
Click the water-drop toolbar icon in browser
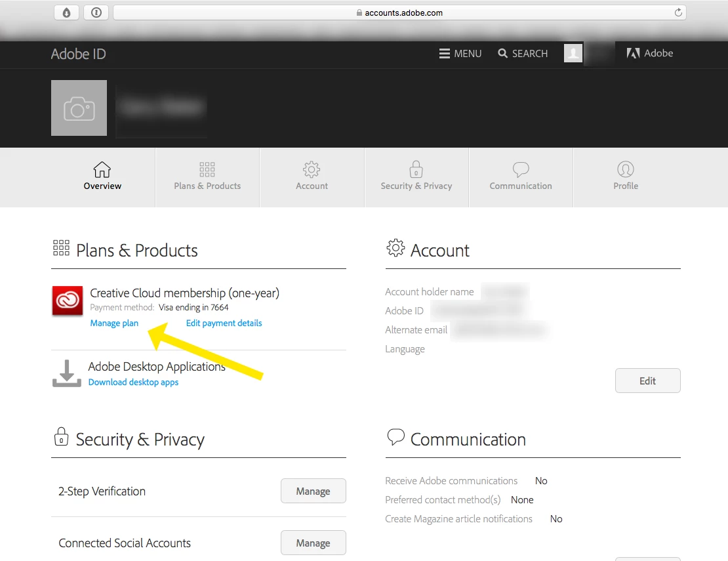[x=66, y=12]
